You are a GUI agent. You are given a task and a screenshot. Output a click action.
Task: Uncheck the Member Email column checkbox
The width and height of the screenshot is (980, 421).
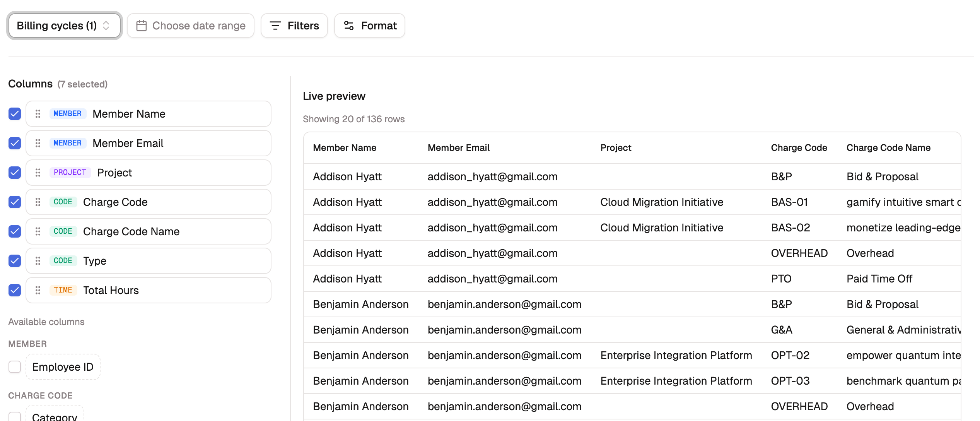coord(15,143)
